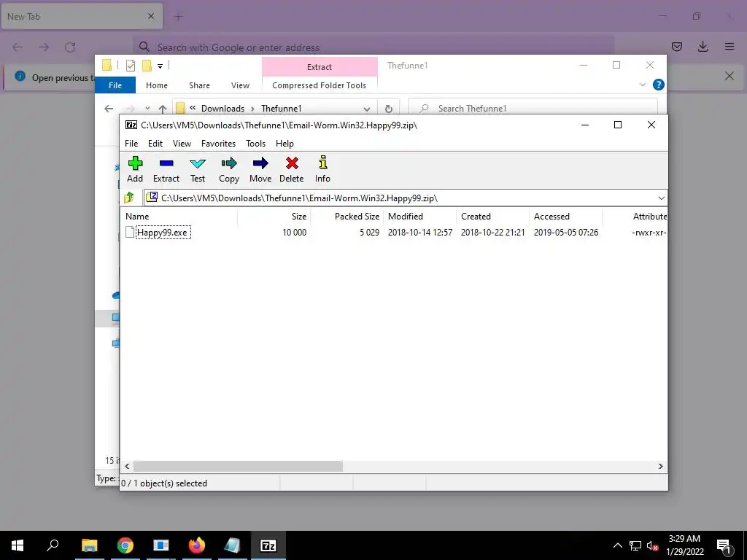Select the Move tool in 7-Zip

[260, 169]
